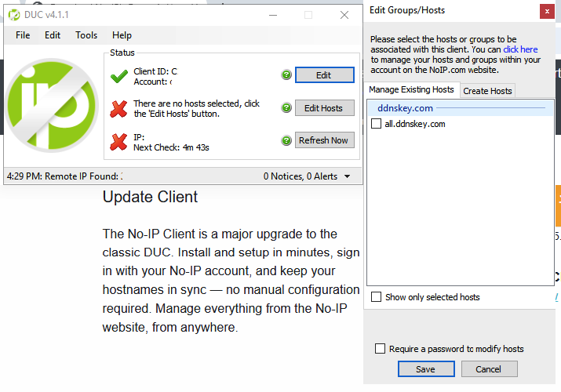Click the '0 Notices, 0 Alerts' text

click(301, 176)
